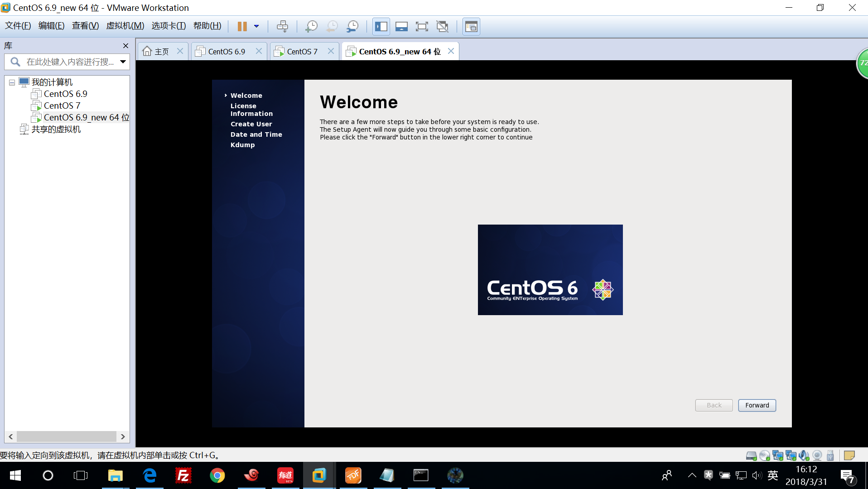This screenshot has width=868, height=489.
Task: Expand the library search dropdown arrow
Action: (x=123, y=62)
